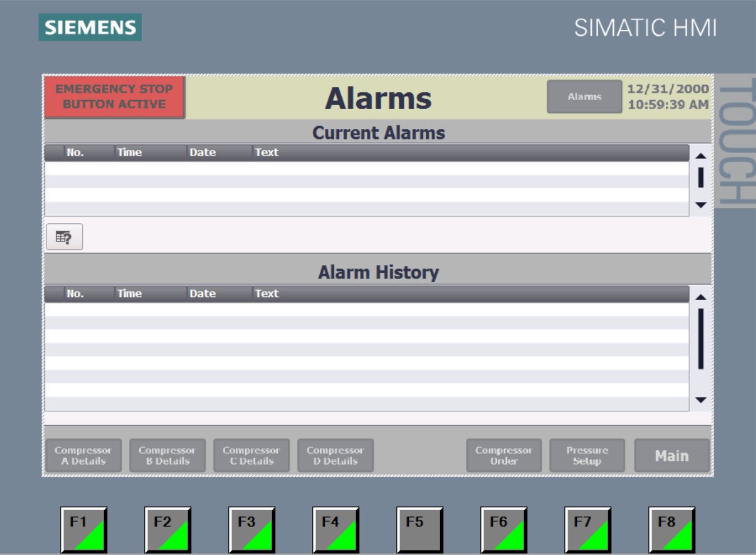Click the Alarm History scrollbar thumb

point(700,338)
